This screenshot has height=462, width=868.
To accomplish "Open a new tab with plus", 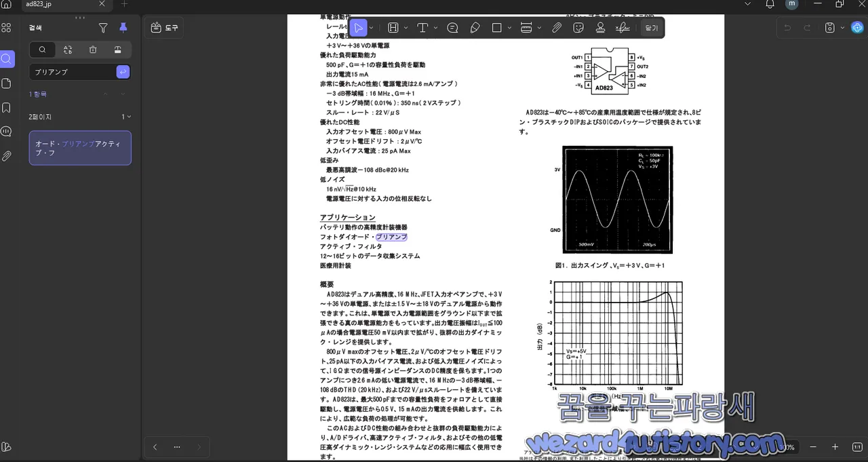I will [124, 4].
